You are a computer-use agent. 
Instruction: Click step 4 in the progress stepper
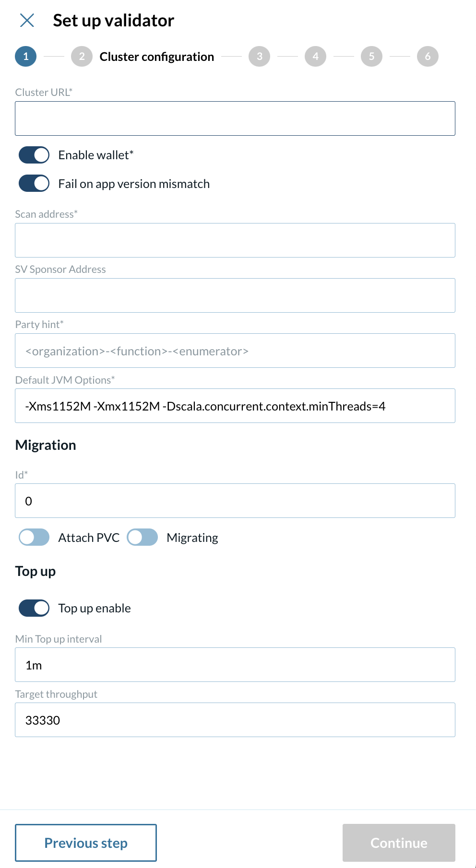click(x=315, y=56)
